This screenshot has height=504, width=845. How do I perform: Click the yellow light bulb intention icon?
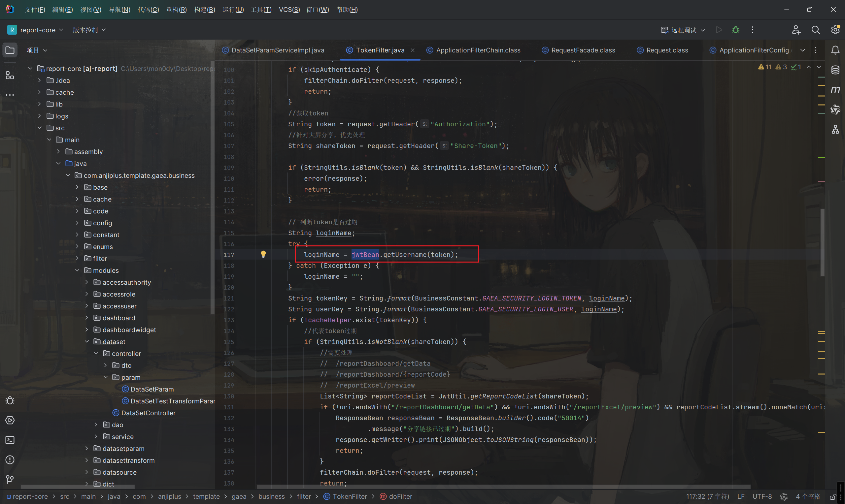click(263, 254)
